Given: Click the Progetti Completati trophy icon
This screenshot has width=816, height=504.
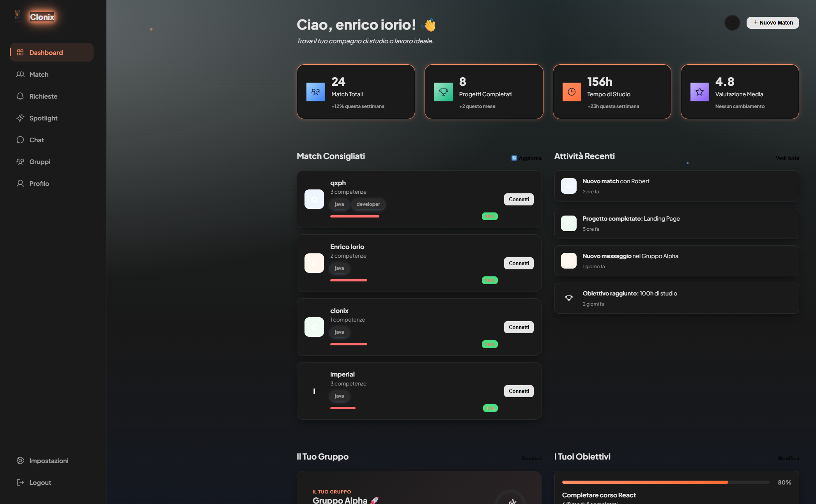Looking at the screenshot, I should [444, 92].
